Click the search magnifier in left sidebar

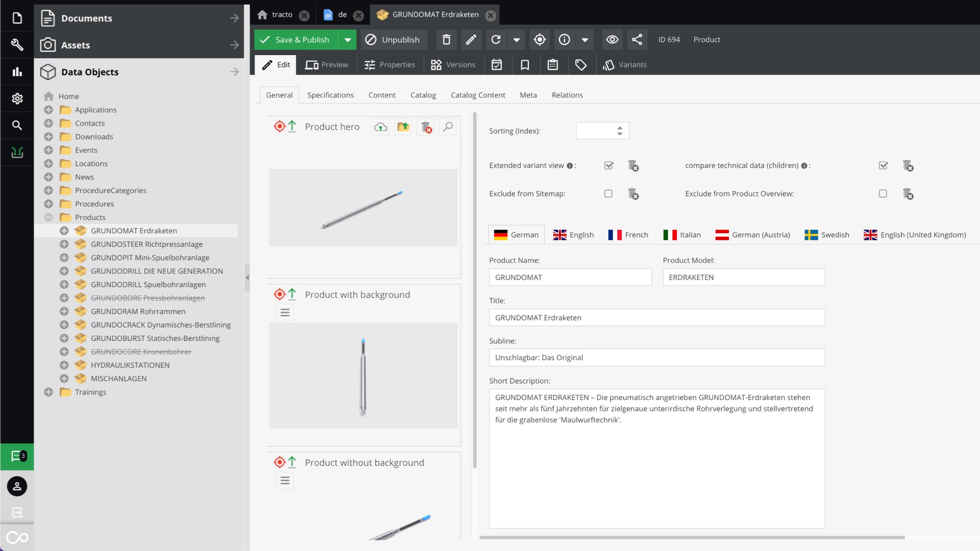pyautogui.click(x=17, y=125)
